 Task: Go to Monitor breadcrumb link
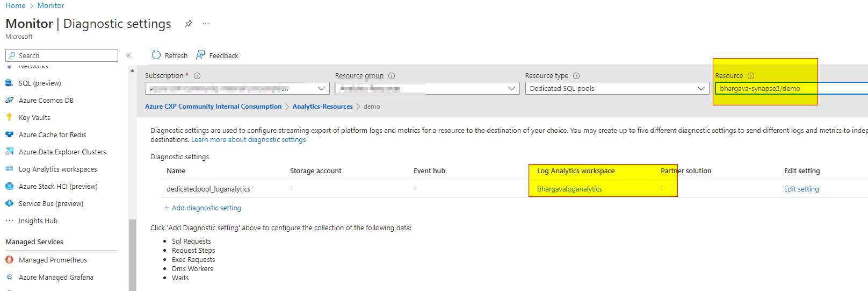(x=51, y=5)
